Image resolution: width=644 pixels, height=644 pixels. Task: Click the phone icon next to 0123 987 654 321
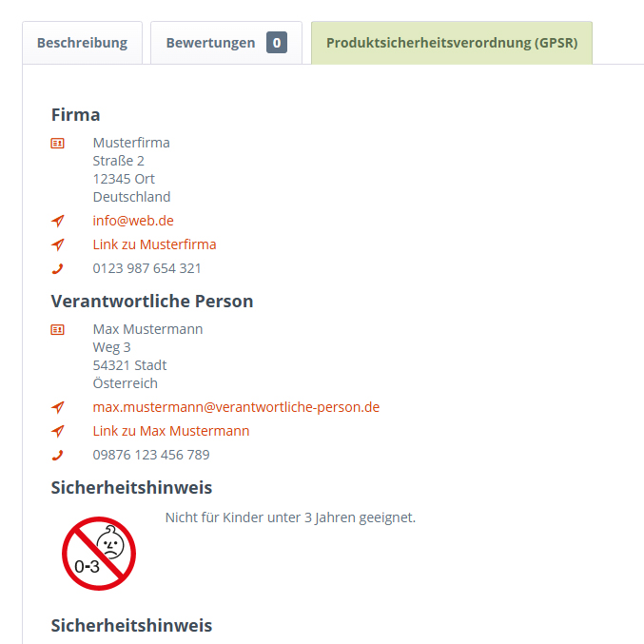[x=58, y=268]
